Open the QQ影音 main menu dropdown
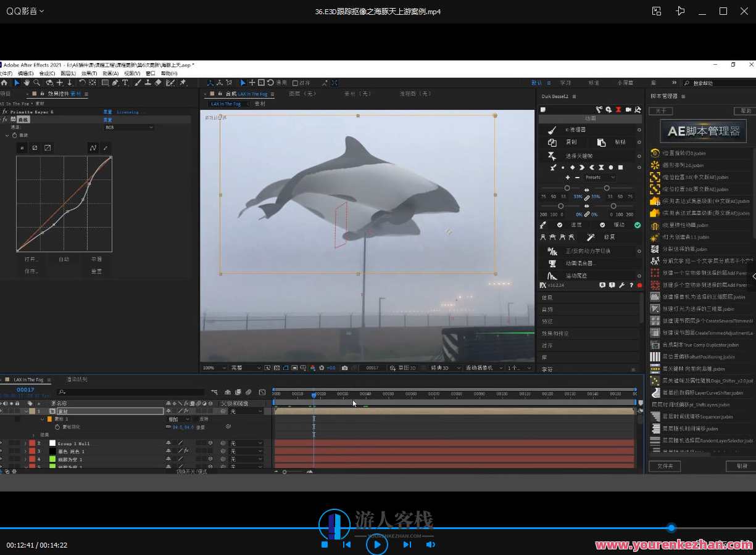Viewport: 756px width, 555px height. [25, 11]
